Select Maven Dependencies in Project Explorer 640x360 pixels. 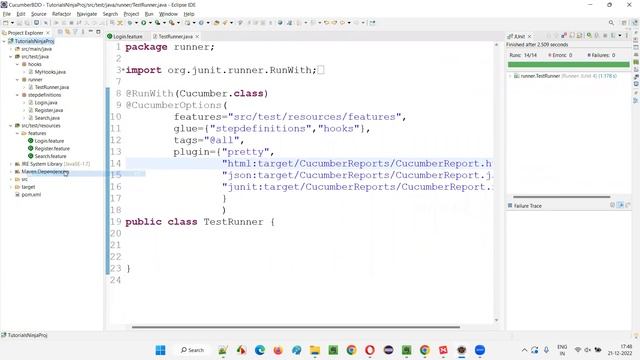pos(45,172)
